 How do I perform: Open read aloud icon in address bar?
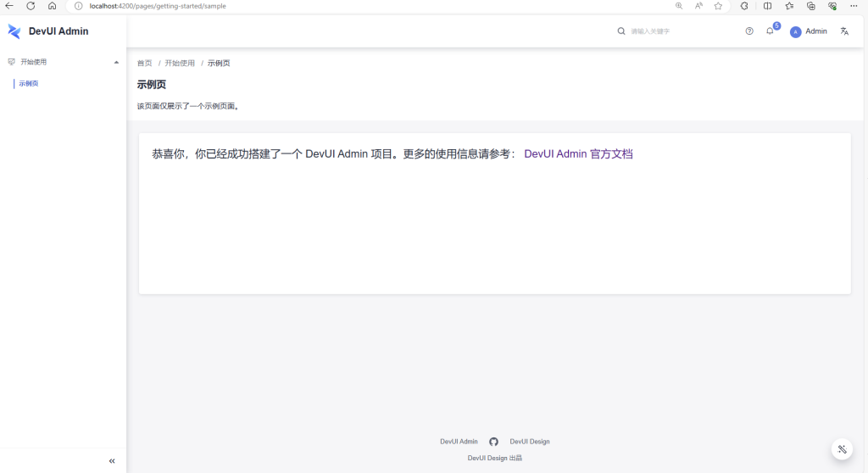(x=698, y=6)
